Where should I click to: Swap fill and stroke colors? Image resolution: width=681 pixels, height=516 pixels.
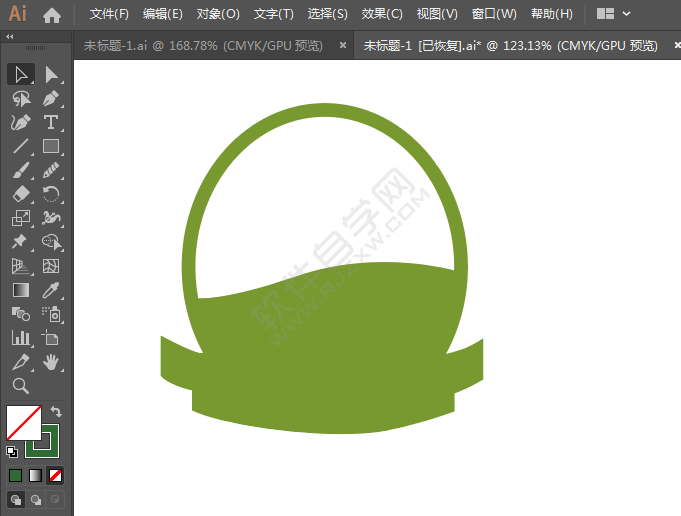tap(56, 411)
